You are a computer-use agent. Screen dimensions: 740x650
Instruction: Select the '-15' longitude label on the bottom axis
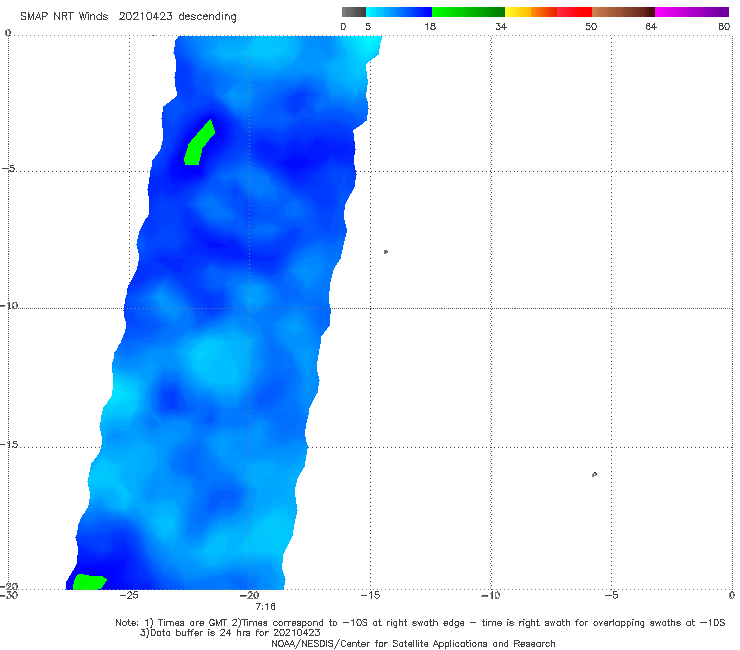point(370,595)
